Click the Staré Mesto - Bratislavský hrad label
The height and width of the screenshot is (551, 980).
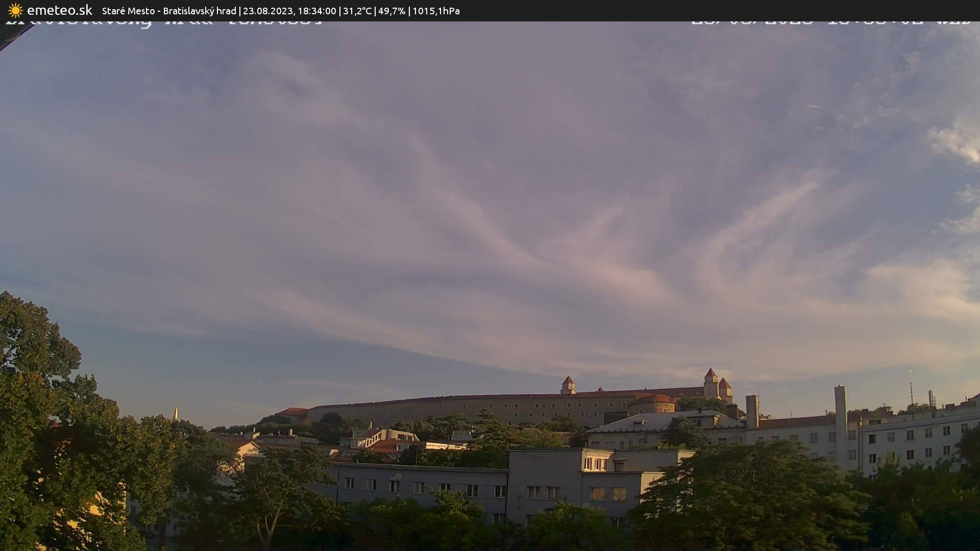[169, 11]
